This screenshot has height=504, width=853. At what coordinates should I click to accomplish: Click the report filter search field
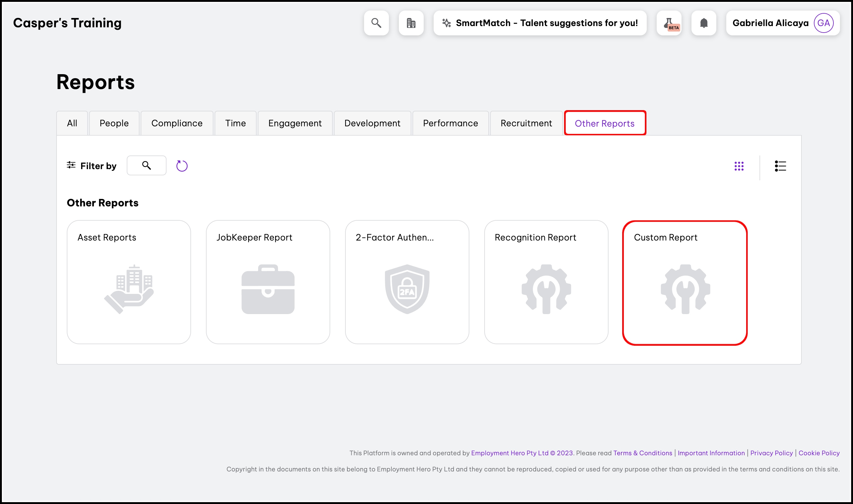pos(147,165)
